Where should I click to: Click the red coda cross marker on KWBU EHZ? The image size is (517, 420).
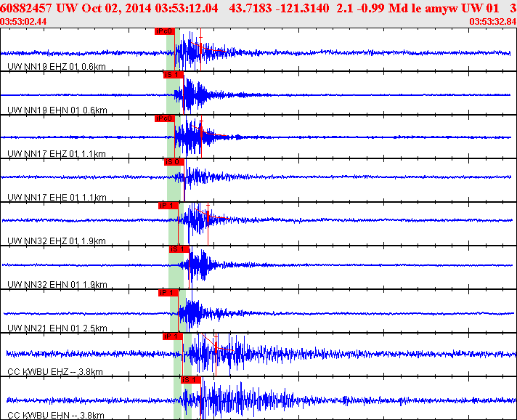coord(216,336)
